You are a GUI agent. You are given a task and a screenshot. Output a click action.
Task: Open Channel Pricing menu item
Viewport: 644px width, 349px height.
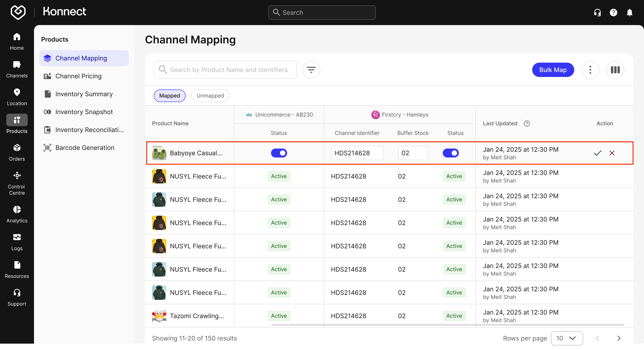coord(84,76)
